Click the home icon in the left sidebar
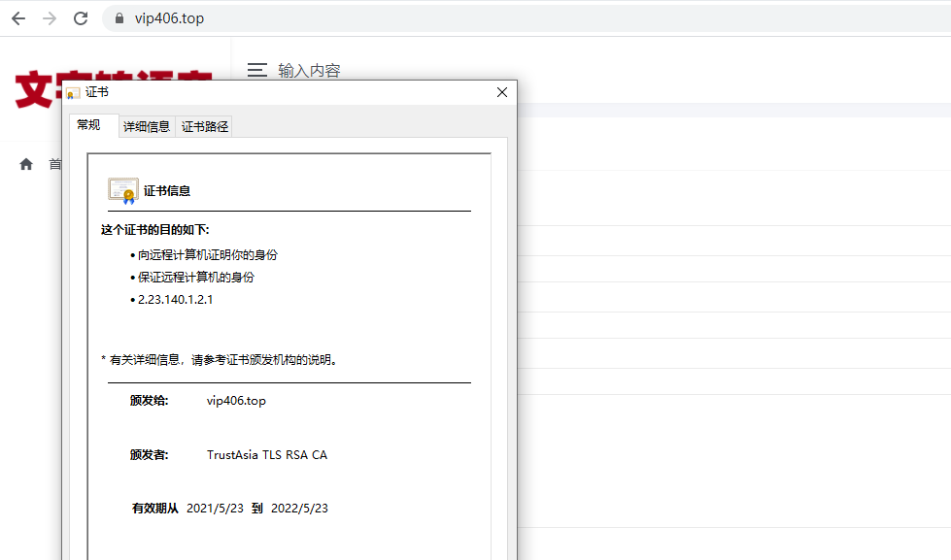 25,164
